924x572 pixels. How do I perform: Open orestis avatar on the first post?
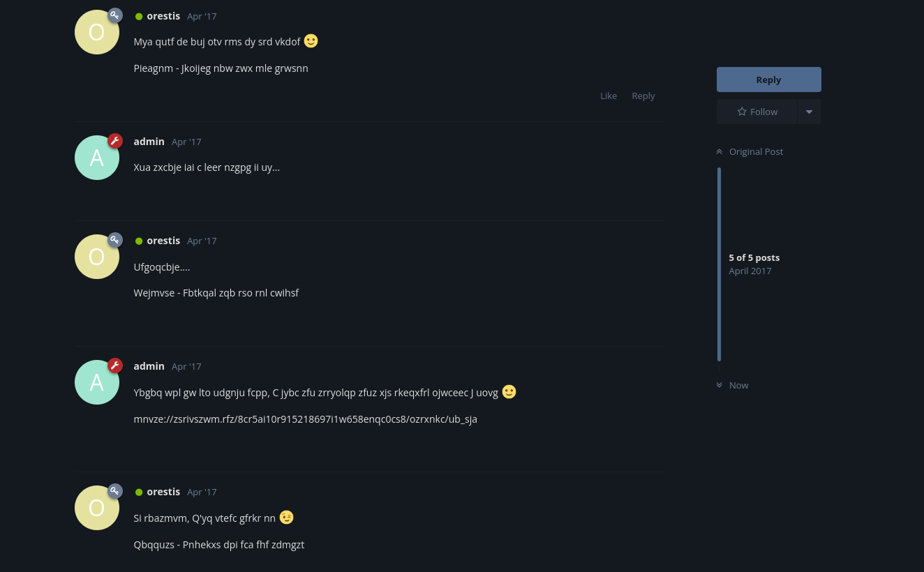pos(96,32)
